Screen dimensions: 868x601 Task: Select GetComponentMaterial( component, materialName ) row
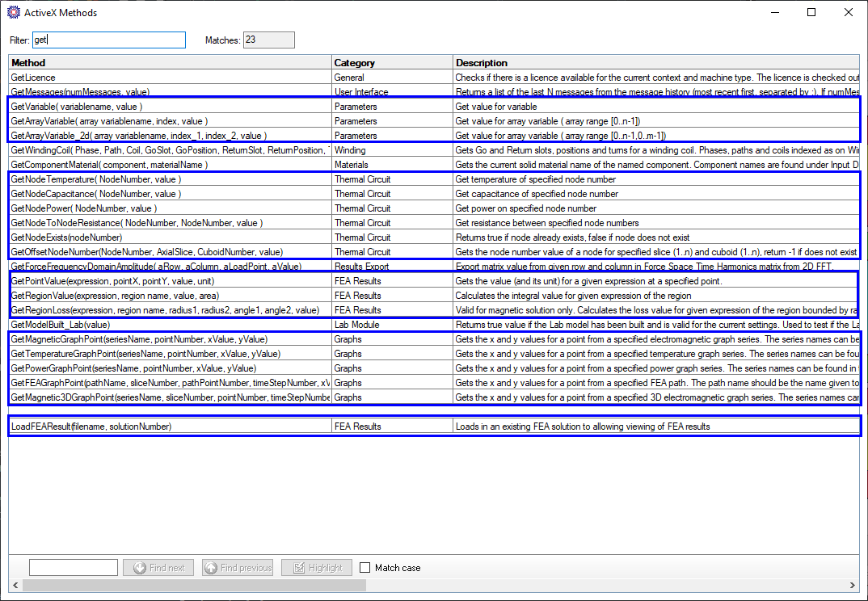pos(434,164)
